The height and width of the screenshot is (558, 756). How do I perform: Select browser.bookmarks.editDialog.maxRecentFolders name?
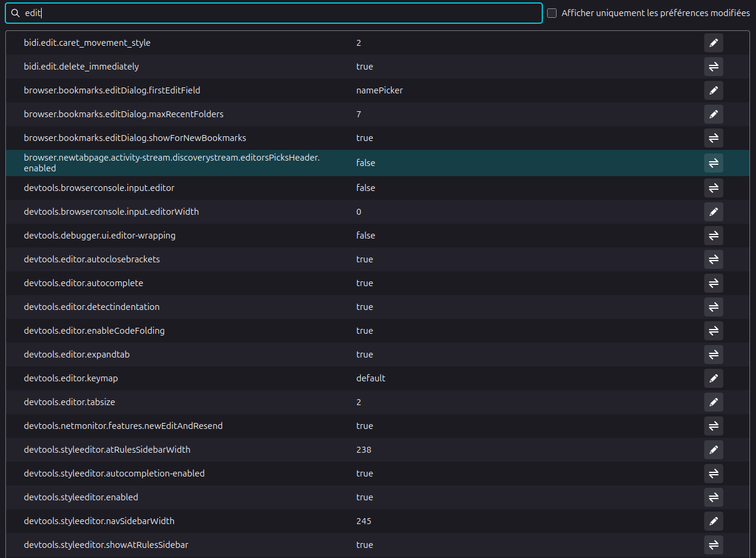[124, 114]
